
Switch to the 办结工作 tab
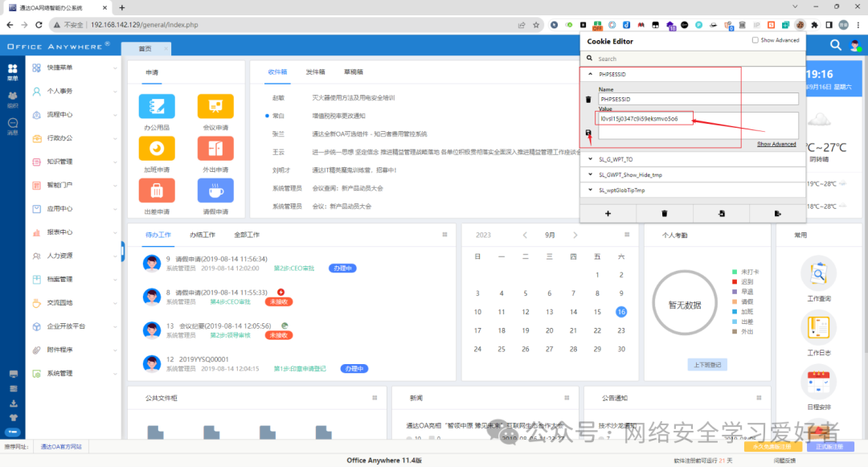(202, 236)
